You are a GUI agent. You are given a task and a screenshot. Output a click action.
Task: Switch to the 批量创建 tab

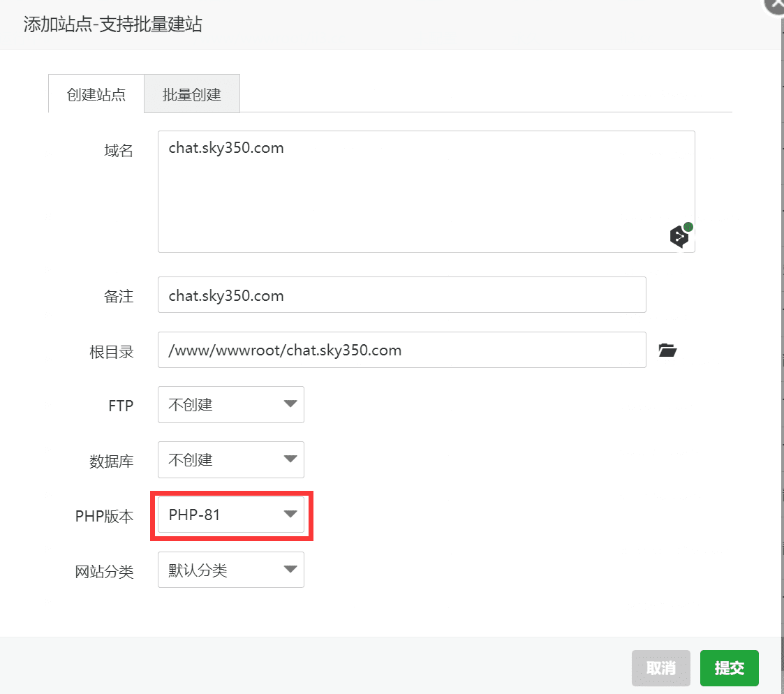pos(192,94)
